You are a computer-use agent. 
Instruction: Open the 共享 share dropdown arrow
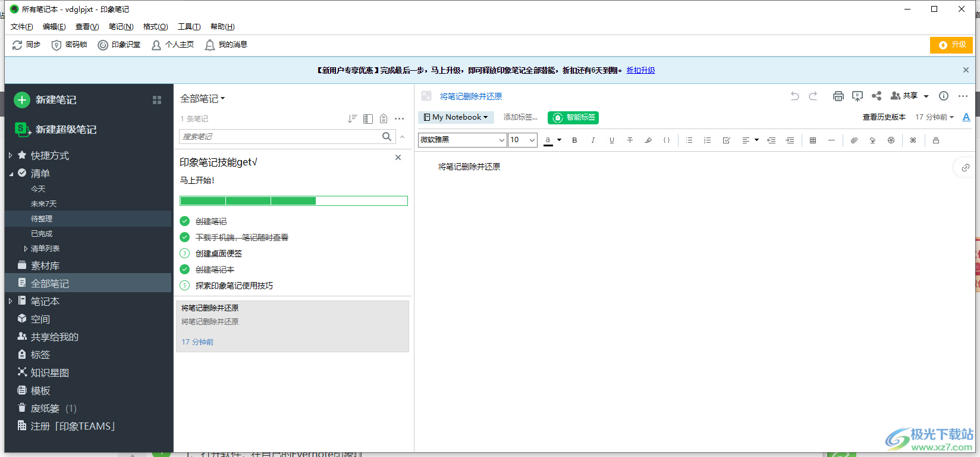[926, 96]
